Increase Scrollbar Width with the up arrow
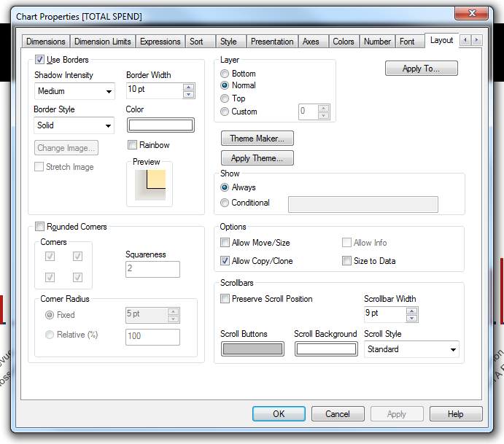Viewport: 504px width, 444px height. point(411,311)
